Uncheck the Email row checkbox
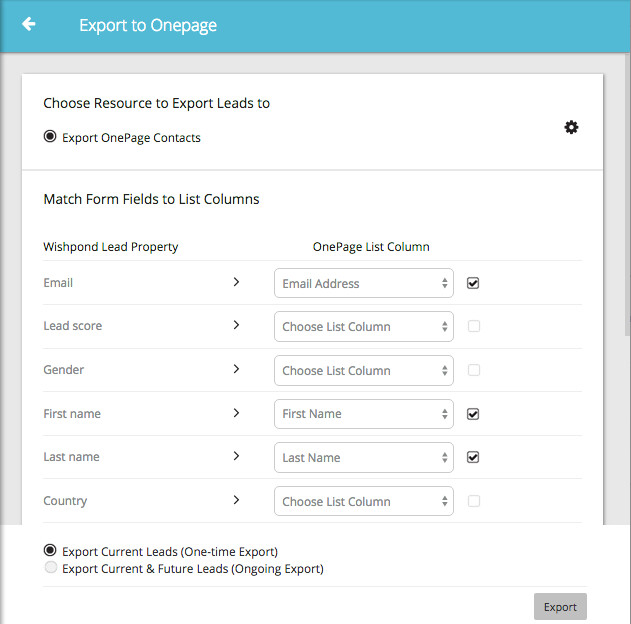The width and height of the screenshot is (631, 624). tap(473, 283)
